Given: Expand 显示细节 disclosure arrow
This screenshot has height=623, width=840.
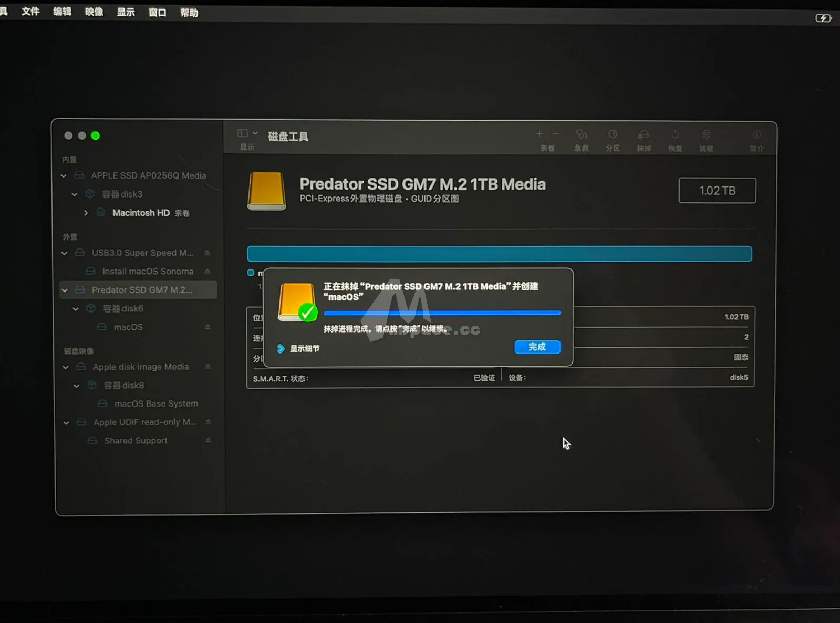Looking at the screenshot, I should pyautogui.click(x=281, y=348).
